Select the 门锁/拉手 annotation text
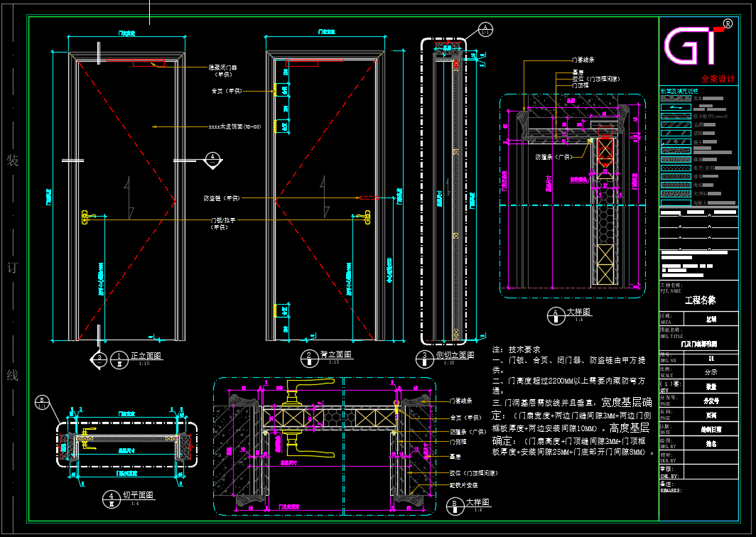Viewport: 756px width, 537px height. [x=223, y=221]
